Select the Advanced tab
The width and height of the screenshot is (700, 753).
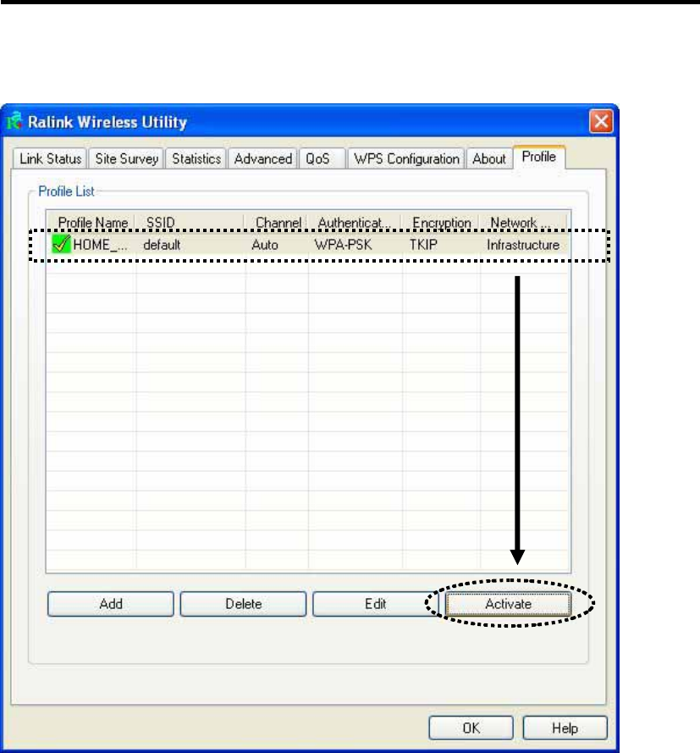263,159
